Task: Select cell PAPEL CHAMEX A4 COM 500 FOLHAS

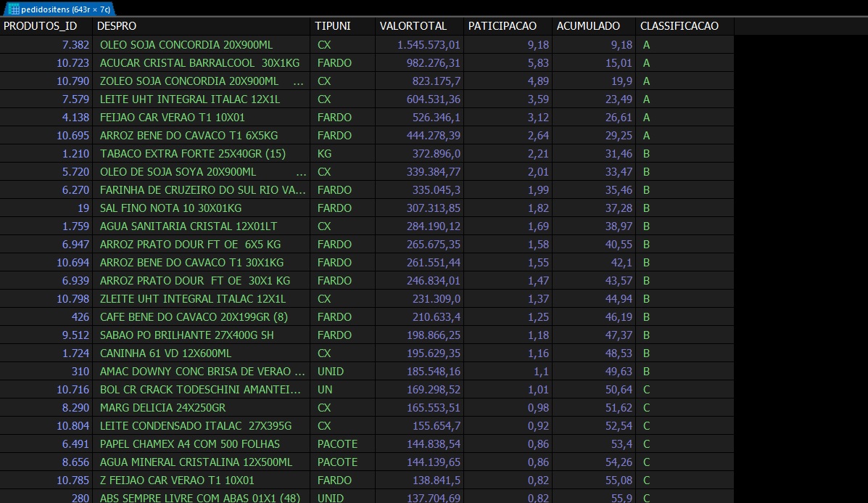Action: click(202, 444)
